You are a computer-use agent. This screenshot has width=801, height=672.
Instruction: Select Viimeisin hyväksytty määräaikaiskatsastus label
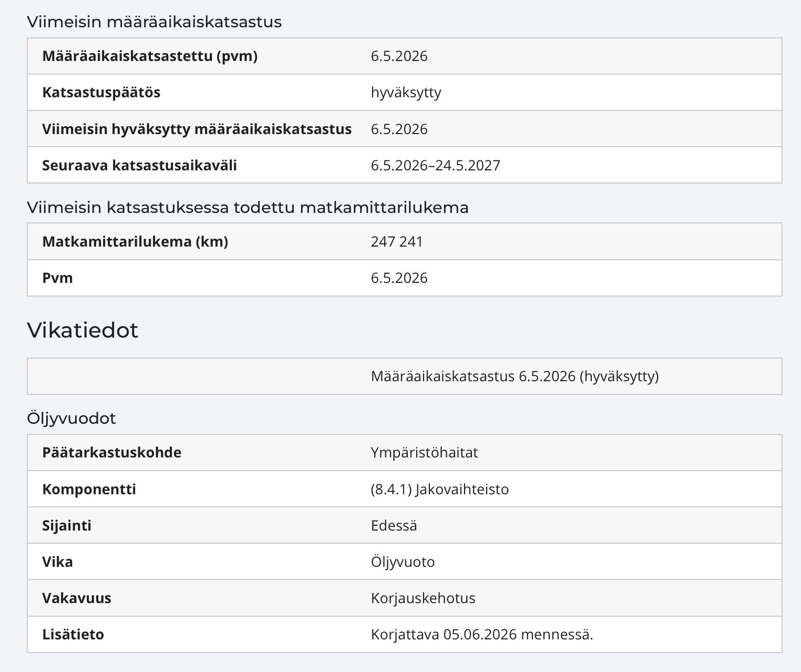197,129
